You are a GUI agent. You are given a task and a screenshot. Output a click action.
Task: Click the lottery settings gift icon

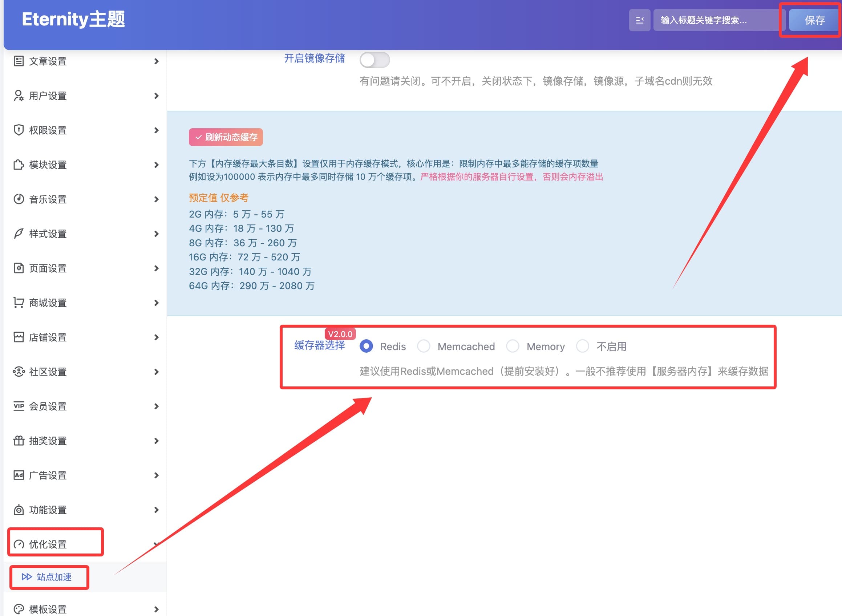pyautogui.click(x=19, y=441)
